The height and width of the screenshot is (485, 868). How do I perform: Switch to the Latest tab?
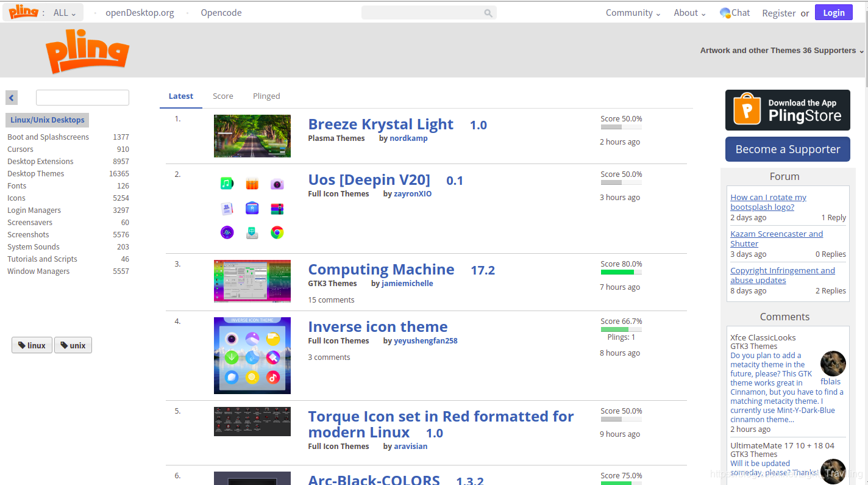[181, 96]
